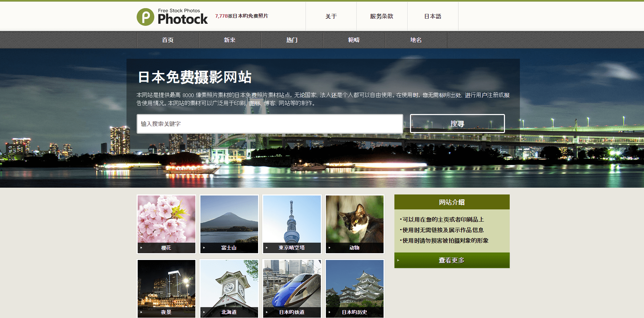Click the Photock wordmark text

click(183, 19)
